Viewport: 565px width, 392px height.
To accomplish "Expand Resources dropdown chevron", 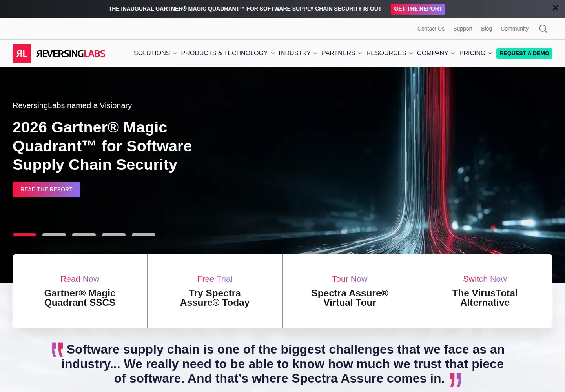I will [411, 53].
